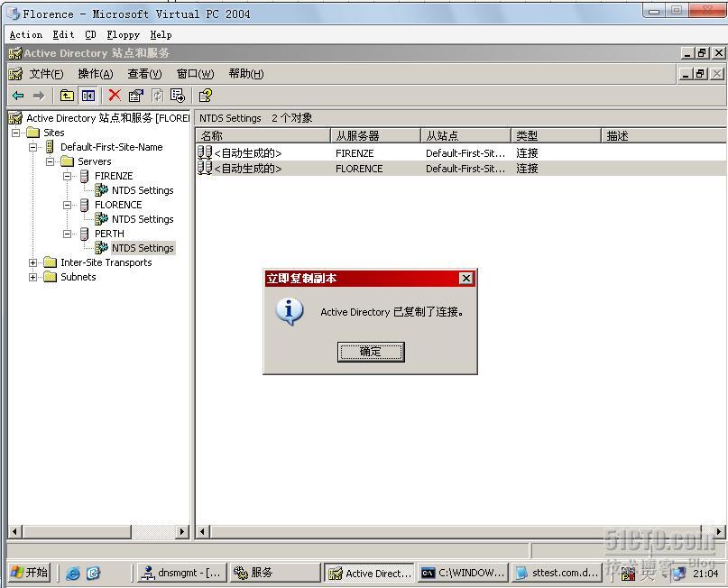This screenshot has width=728, height=588.
Task: Open the 窗口(W) menu
Action: coord(196,74)
